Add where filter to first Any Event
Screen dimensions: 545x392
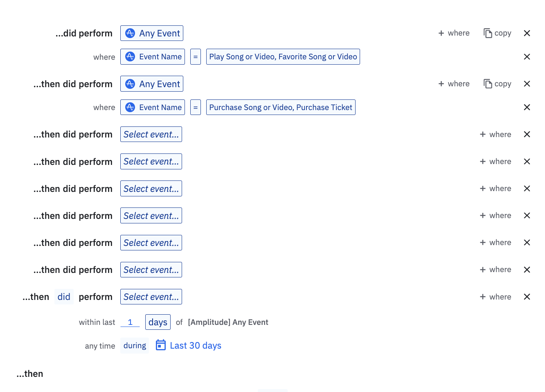click(454, 33)
